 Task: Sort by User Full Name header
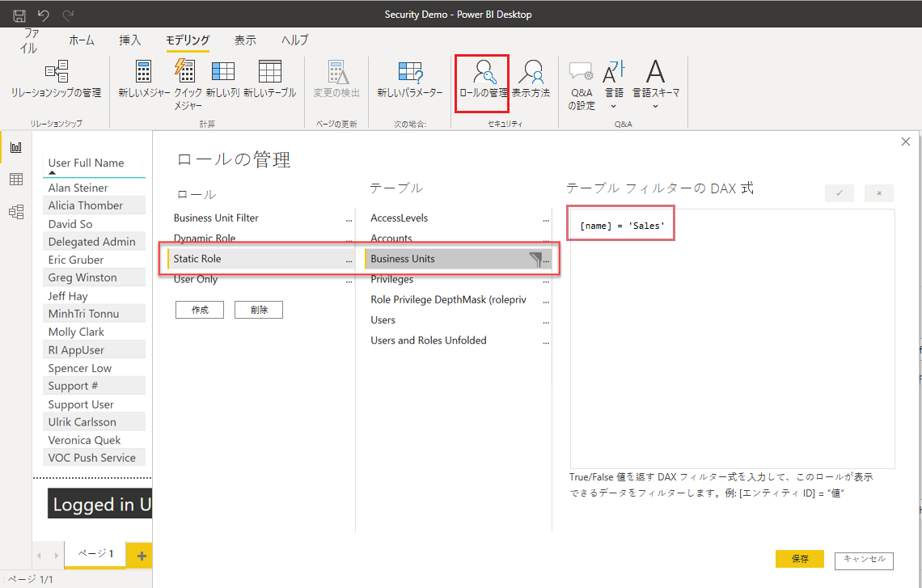[86, 163]
